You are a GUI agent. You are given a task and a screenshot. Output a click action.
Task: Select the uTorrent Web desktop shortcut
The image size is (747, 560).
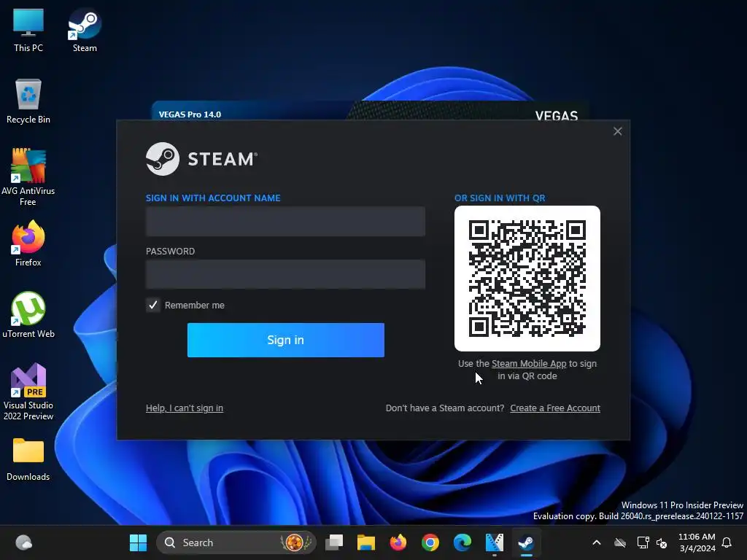pos(28,315)
